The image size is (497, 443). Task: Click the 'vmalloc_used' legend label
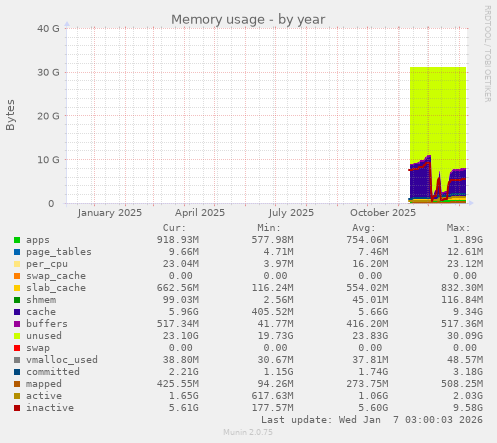click(x=62, y=360)
